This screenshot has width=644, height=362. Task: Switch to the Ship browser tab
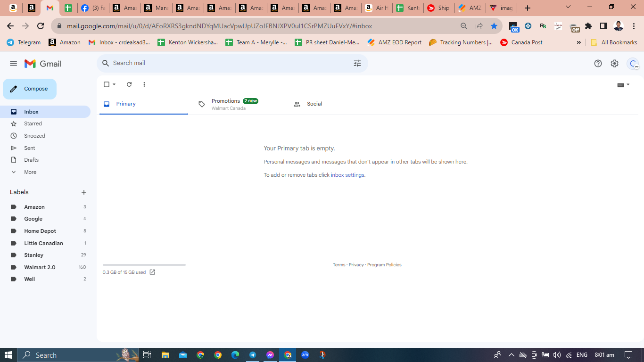click(439, 8)
